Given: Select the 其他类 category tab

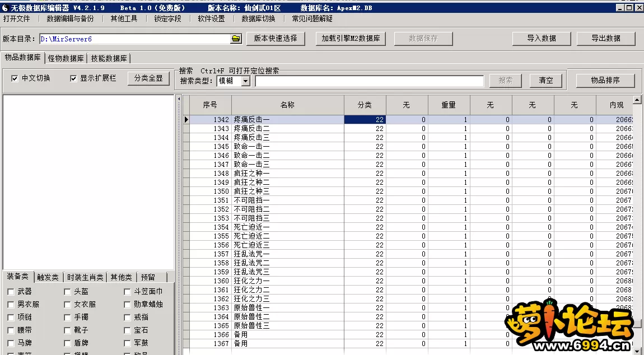Looking at the screenshot, I should click(122, 277).
